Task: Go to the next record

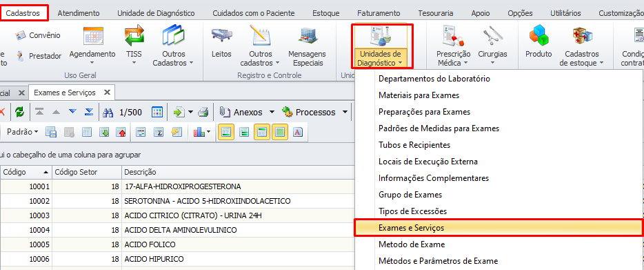Action: pyautogui.click(x=73, y=112)
